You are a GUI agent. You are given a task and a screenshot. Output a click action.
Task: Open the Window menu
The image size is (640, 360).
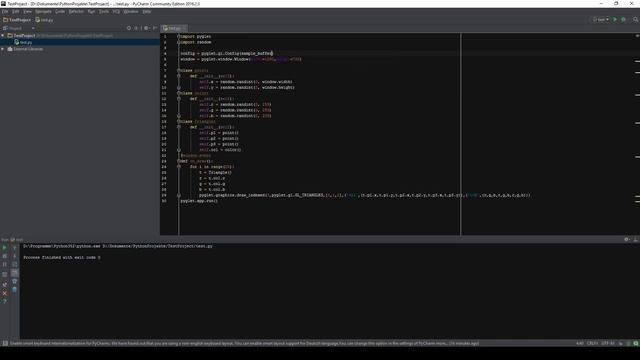click(x=131, y=11)
